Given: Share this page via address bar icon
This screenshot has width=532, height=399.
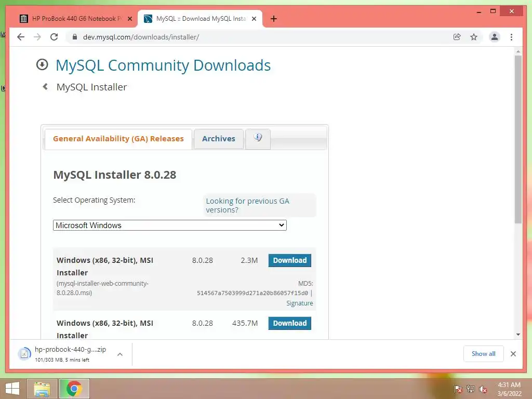Looking at the screenshot, I should pyautogui.click(x=457, y=37).
